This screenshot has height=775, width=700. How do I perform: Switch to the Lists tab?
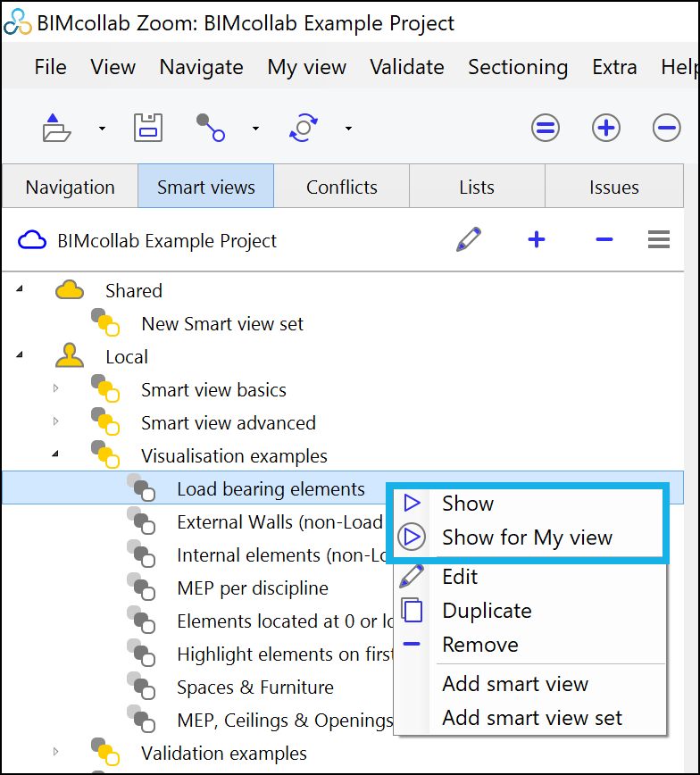pyautogui.click(x=477, y=187)
